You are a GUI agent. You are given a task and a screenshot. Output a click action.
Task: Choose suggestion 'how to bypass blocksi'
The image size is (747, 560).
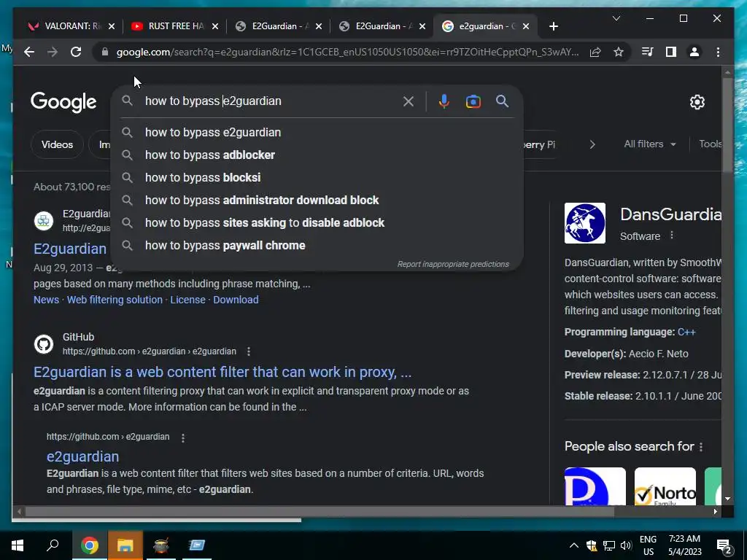click(317, 178)
